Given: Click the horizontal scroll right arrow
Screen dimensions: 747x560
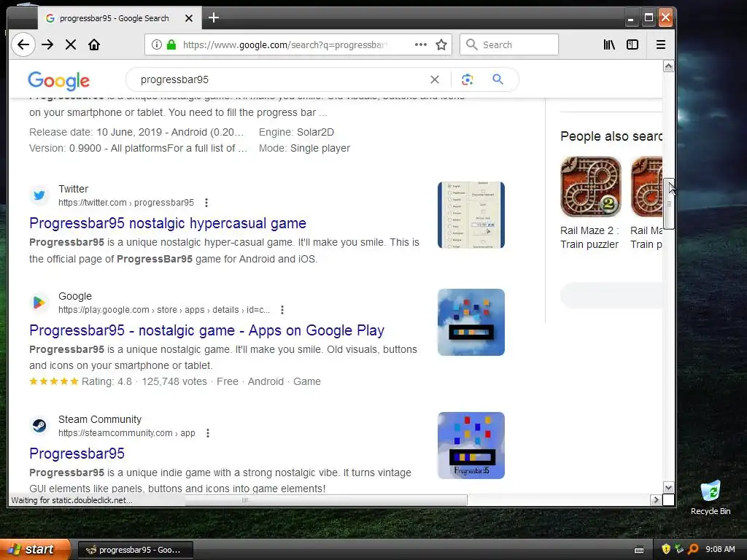Looking at the screenshot, I should (656, 500).
